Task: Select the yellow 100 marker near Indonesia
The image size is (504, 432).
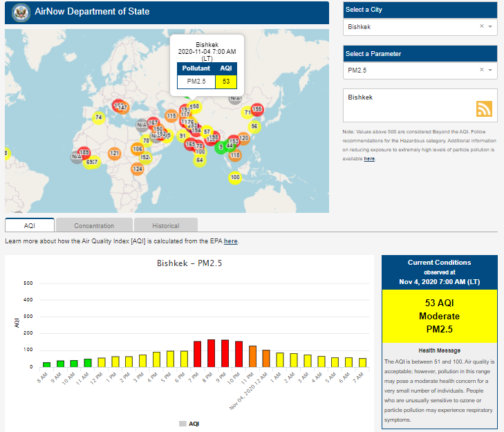Action: pyautogui.click(x=235, y=178)
